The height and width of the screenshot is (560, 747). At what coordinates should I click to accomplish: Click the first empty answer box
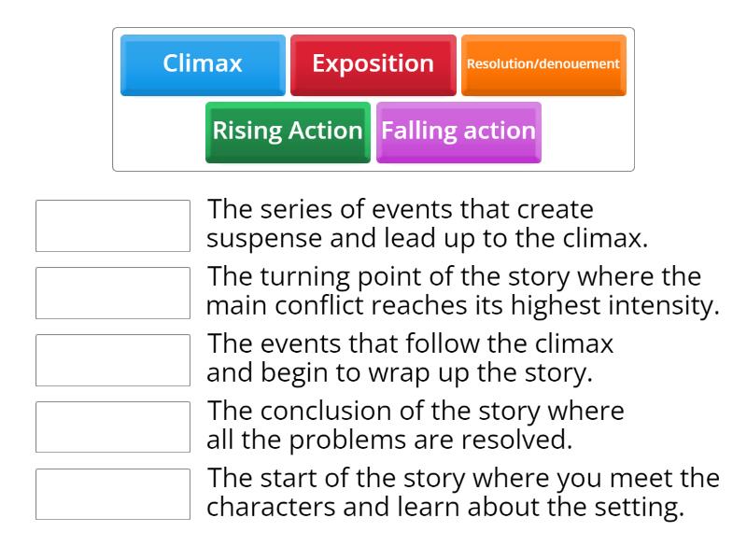coord(112,225)
